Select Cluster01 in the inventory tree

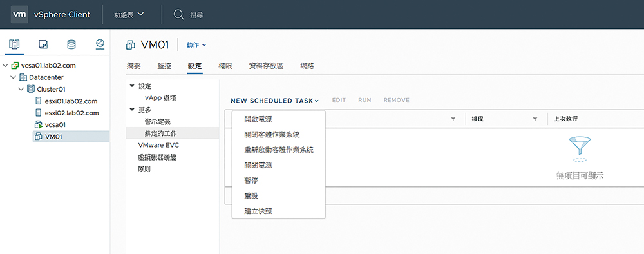(x=52, y=89)
